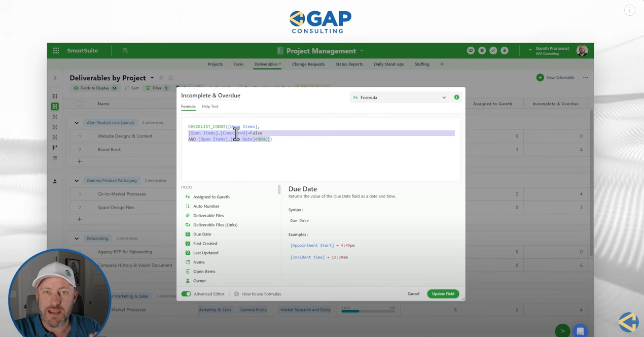644x337 pixels.
Task: Click the Project Management solution icon
Action: (280, 51)
